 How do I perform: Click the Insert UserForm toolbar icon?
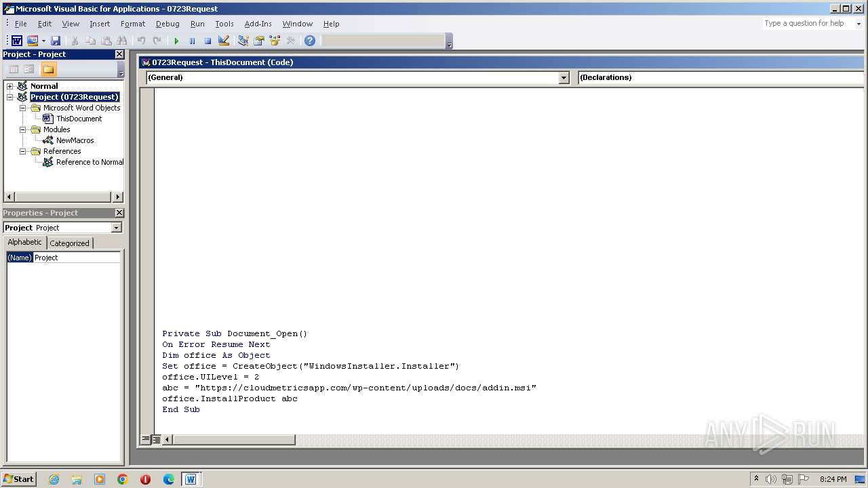tap(32, 41)
